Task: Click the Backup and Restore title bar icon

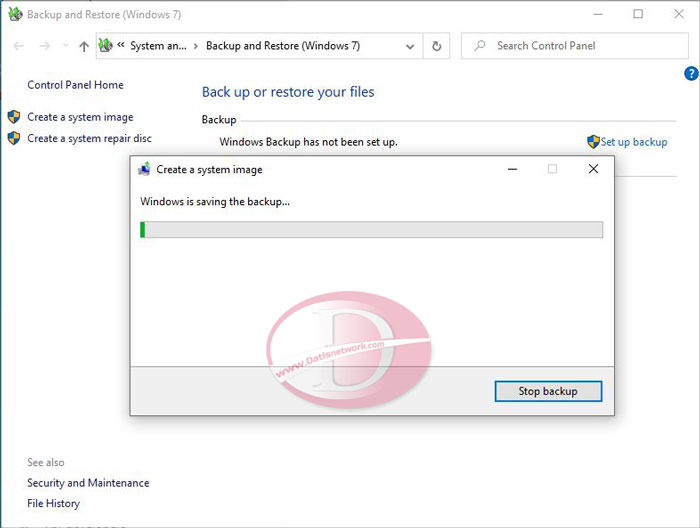Action: click(x=15, y=14)
